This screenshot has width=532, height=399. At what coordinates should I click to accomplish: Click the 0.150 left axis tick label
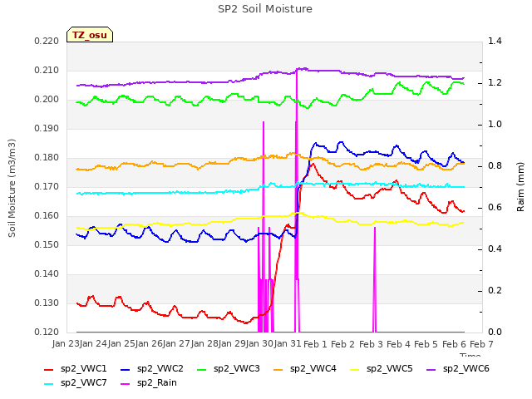47,245
